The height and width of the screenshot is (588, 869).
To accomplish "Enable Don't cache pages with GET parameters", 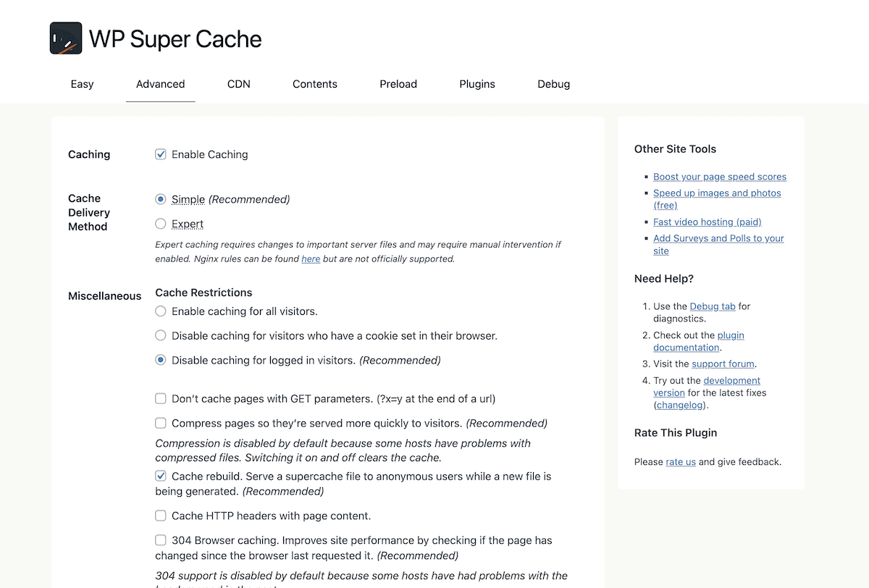I will tap(161, 398).
